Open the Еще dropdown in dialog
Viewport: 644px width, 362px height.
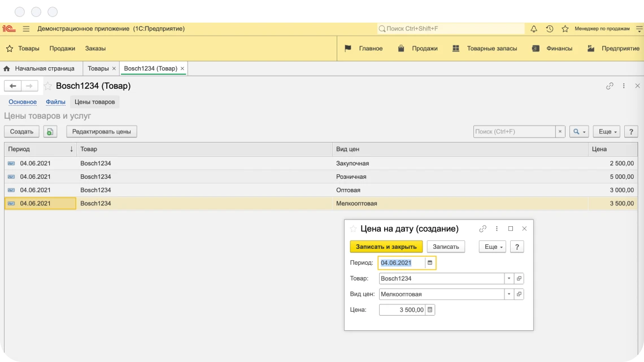[492, 247]
